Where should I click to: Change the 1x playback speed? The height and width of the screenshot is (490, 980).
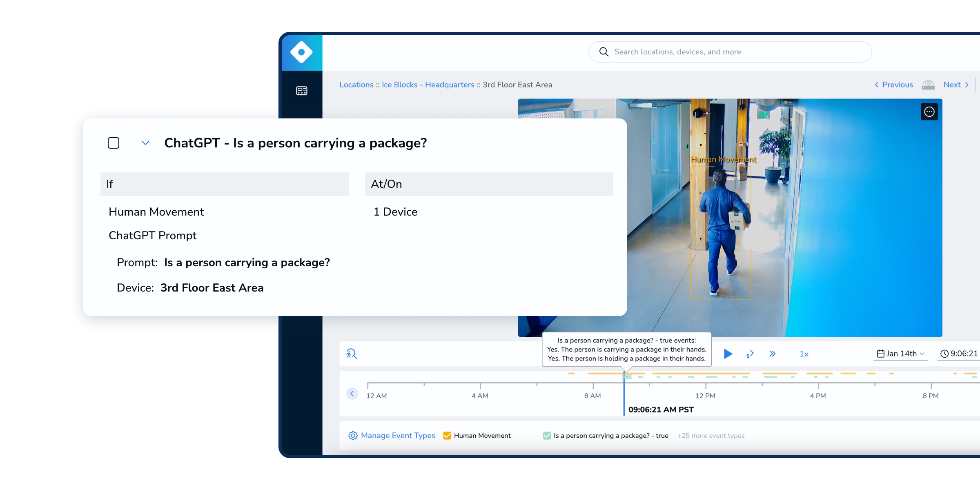pos(804,354)
